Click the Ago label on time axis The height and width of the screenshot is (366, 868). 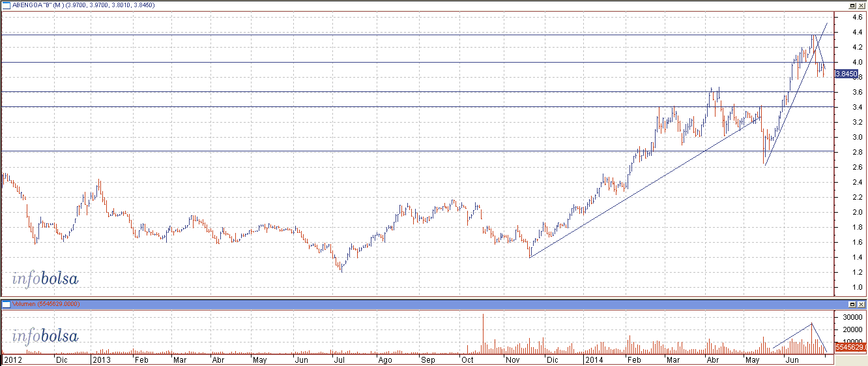coord(385,359)
